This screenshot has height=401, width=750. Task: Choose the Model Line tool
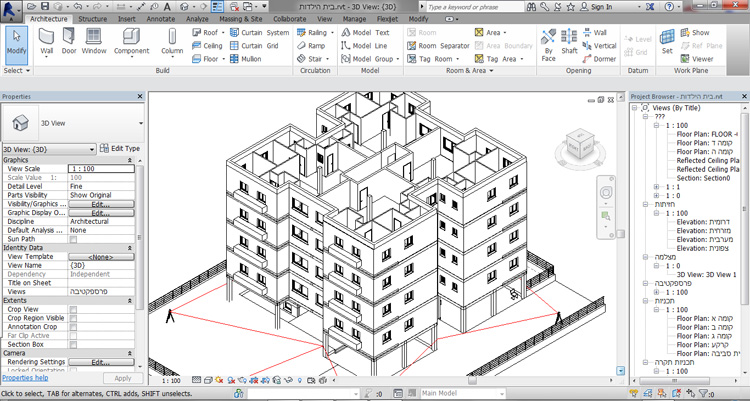click(x=364, y=46)
